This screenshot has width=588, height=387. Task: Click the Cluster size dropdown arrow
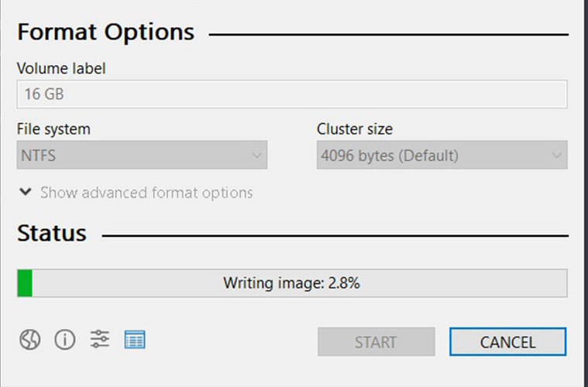[x=556, y=156]
